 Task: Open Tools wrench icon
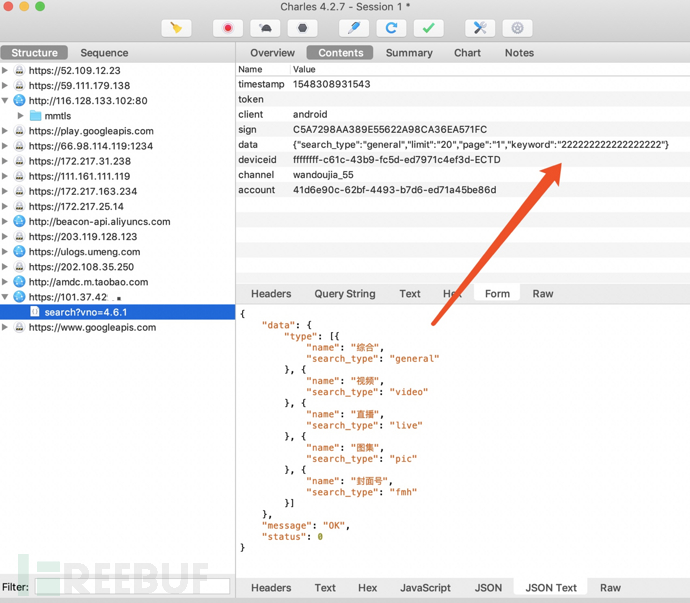tap(480, 29)
